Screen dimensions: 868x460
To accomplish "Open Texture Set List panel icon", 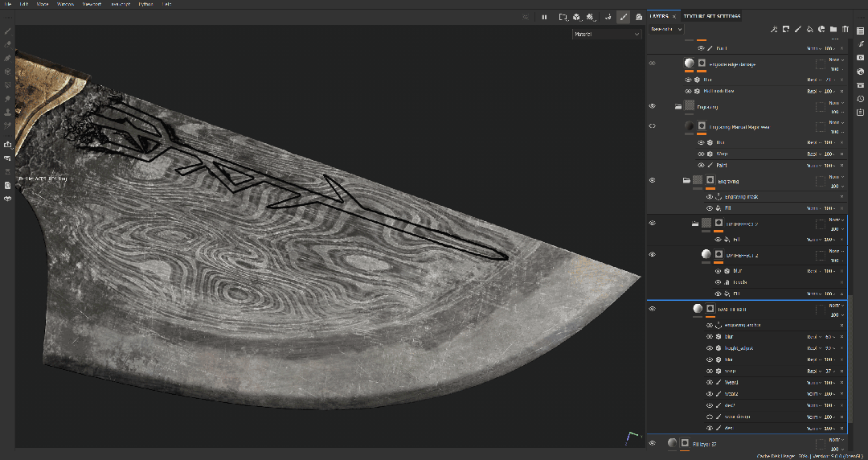I will pyautogui.click(x=860, y=30).
